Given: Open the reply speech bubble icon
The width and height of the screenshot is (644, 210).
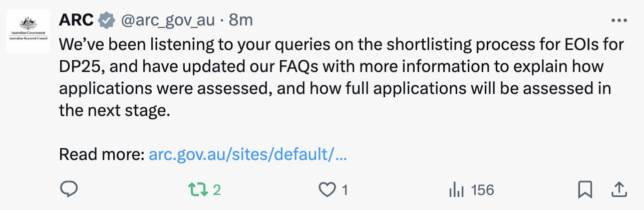Looking at the screenshot, I should 68,189.
